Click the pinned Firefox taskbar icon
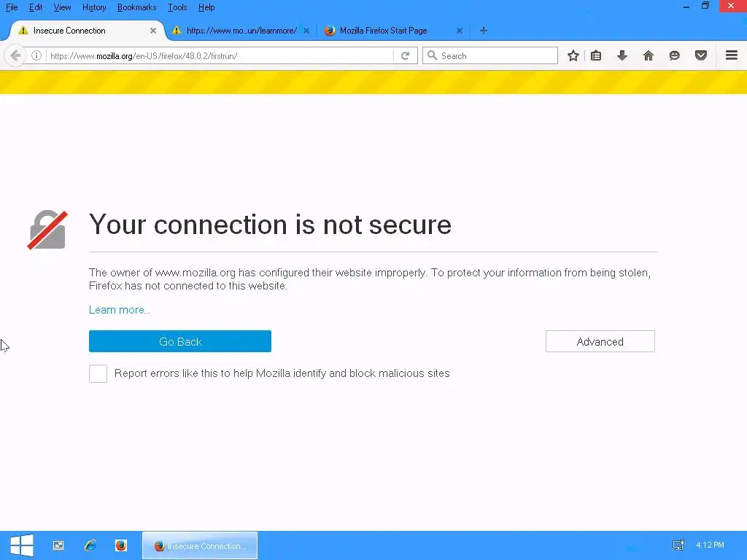Viewport: 747px width, 560px height. (x=121, y=545)
